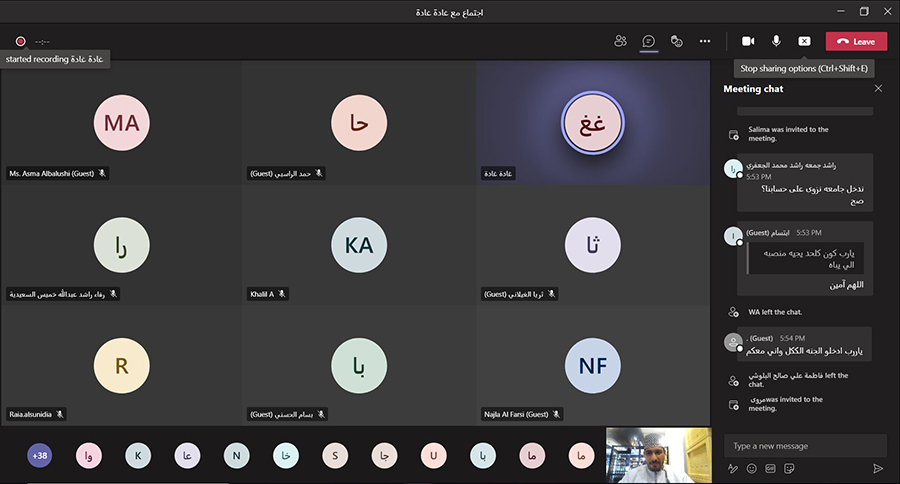
Task: Toggle the camera on or off
Action: click(748, 41)
